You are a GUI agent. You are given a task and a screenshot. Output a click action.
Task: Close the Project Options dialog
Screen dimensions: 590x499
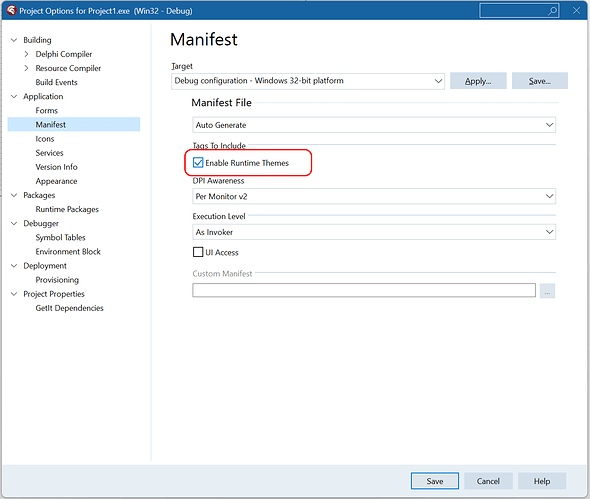(576, 11)
